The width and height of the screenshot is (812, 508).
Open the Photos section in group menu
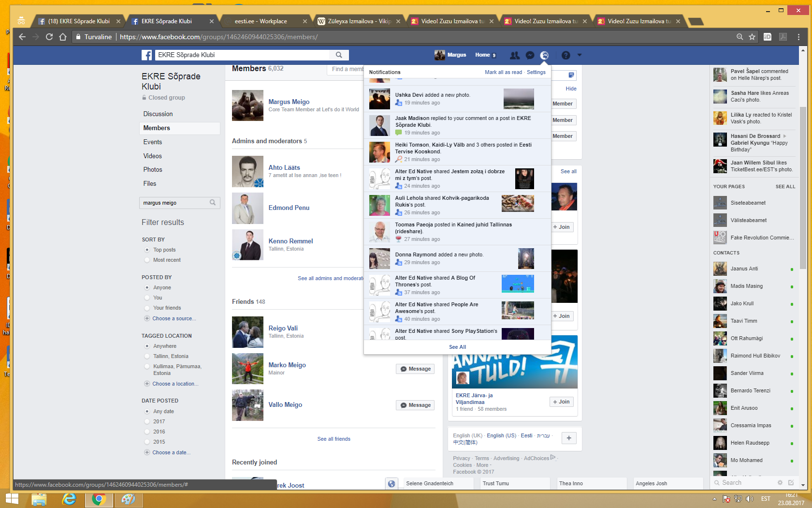pyautogui.click(x=153, y=169)
